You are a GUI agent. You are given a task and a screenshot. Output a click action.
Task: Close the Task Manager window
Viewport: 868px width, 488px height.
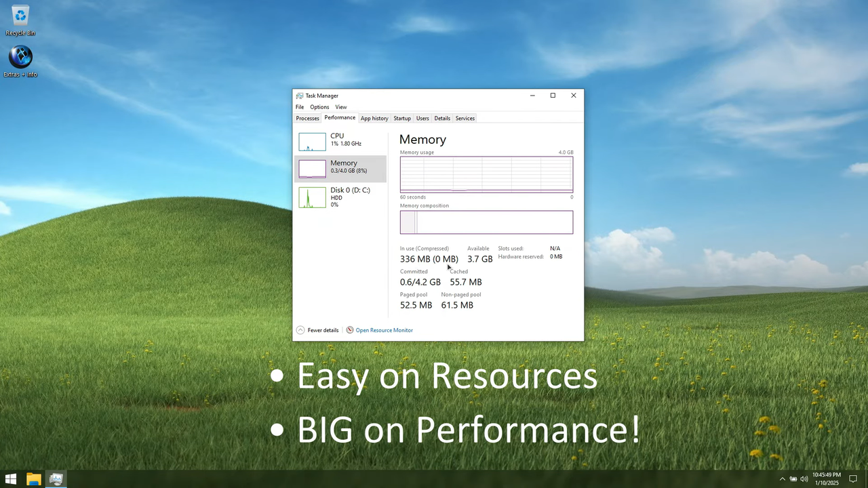point(574,96)
